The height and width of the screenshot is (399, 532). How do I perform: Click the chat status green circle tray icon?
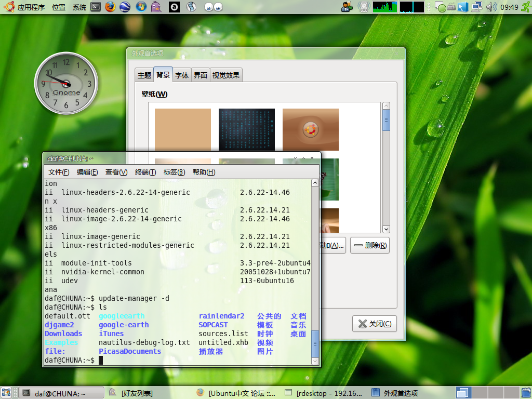441,7
